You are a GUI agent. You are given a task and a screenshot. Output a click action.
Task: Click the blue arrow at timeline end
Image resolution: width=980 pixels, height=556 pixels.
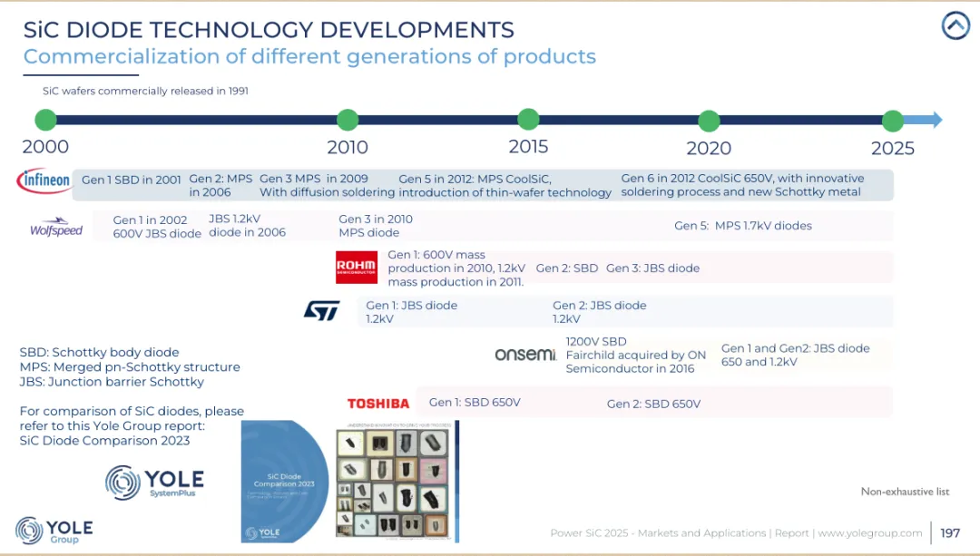pyautogui.click(x=924, y=120)
